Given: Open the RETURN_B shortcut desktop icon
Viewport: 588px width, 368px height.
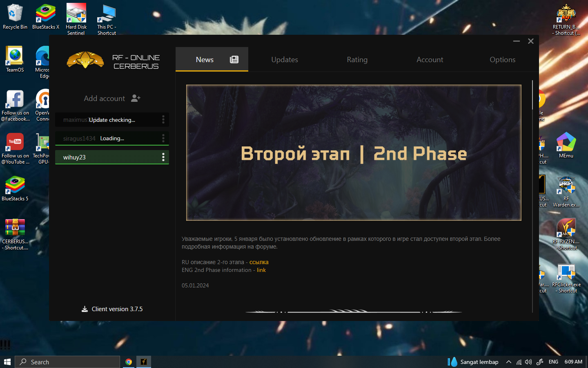Looking at the screenshot, I should click(566, 20).
